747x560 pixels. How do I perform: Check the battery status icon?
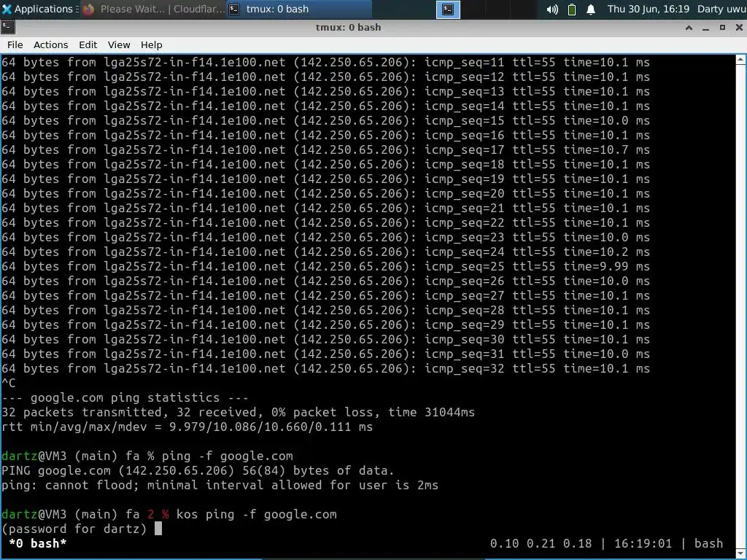(x=572, y=9)
